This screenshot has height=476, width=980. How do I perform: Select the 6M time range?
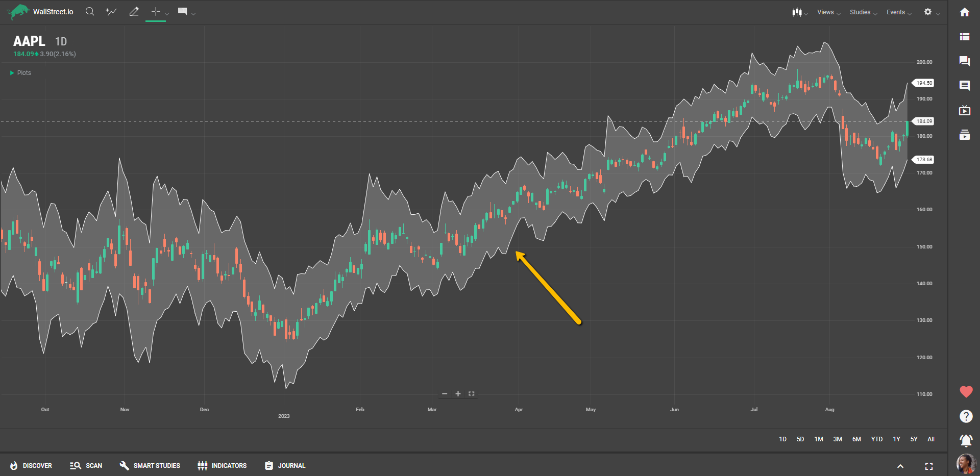pos(856,439)
